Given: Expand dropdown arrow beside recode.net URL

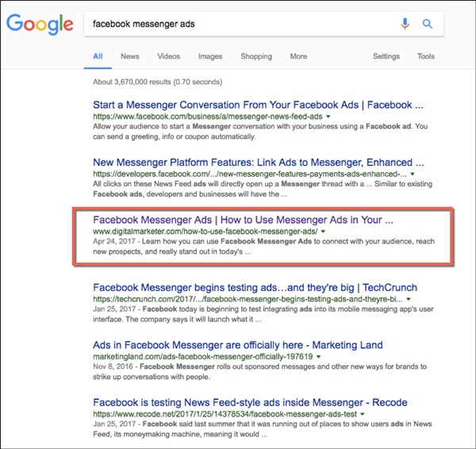Looking at the screenshot, I should pyautogui.click(x=363, y=414).
